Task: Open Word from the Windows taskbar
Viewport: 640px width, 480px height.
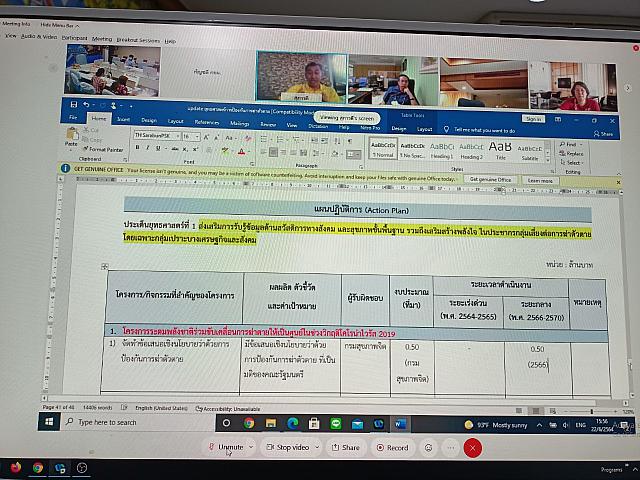Action: pos(401,423)
